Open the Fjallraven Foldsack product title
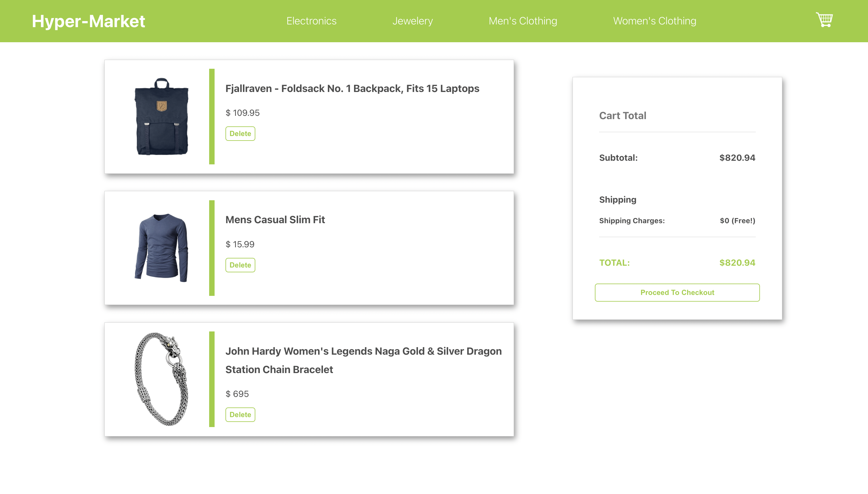The image size is (868, 494). point(352,88)
